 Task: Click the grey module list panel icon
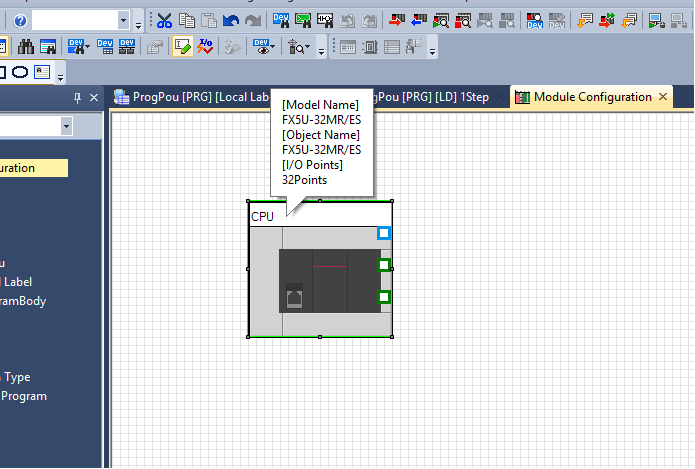click(348, 46)
